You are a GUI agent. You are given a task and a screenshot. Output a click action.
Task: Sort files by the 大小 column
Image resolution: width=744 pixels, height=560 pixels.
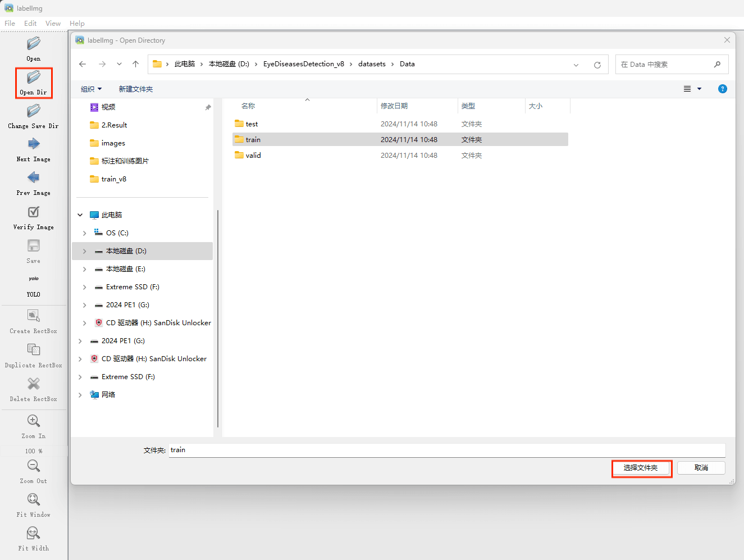[536, 106]
